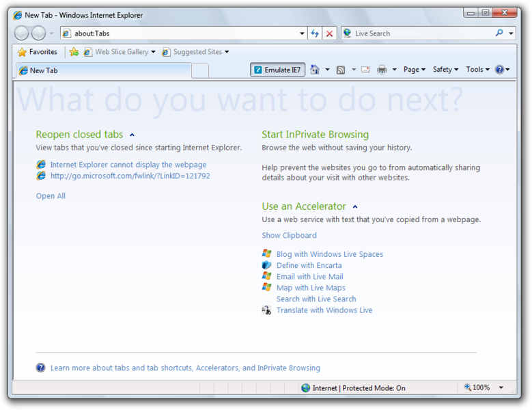The height and width of the screenshot is (410, 532).
Task: Open Reopen closed tabs heading link
Action: [79, 135]
